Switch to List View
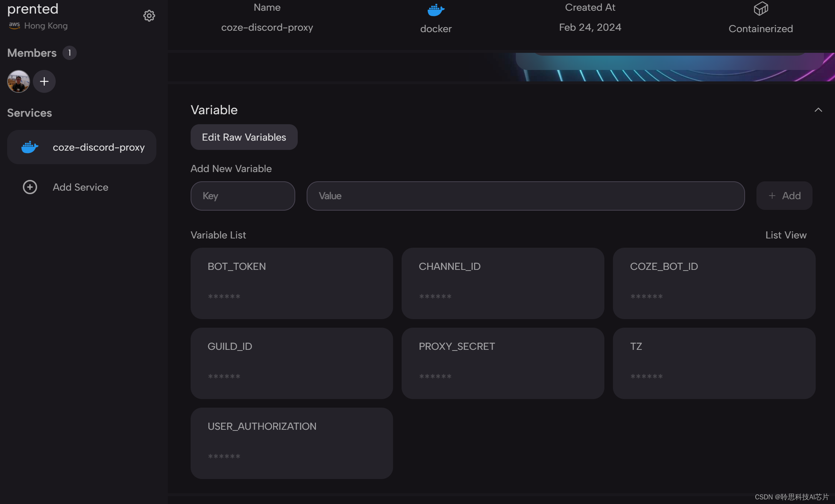The height and width of the screenshot is (504, 835). 785,235
